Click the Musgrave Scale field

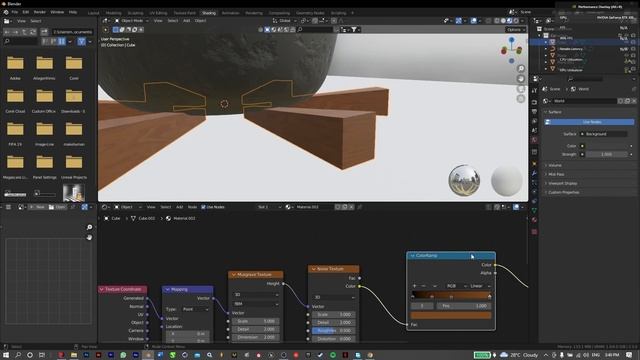point(256,321)
